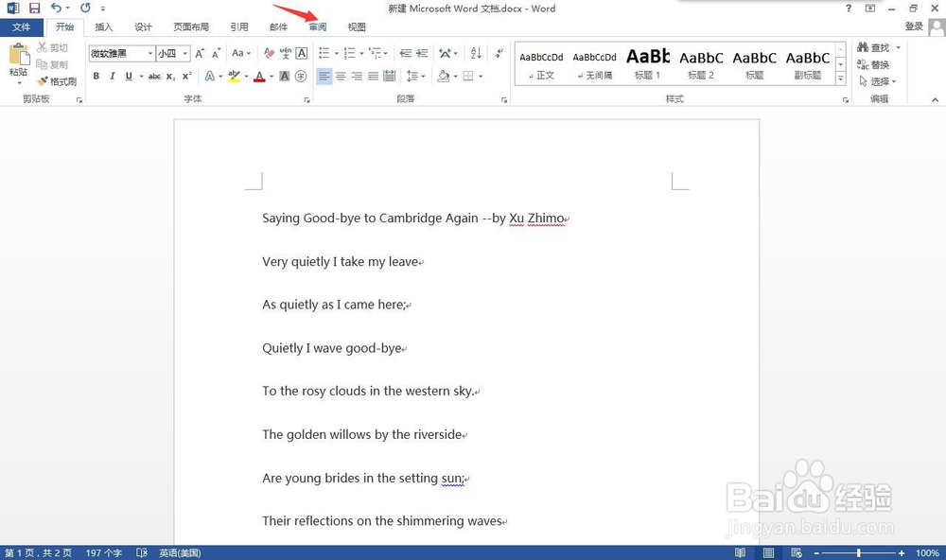
Task: Click the 替换 (Replace) button
Action: (873, 64)
